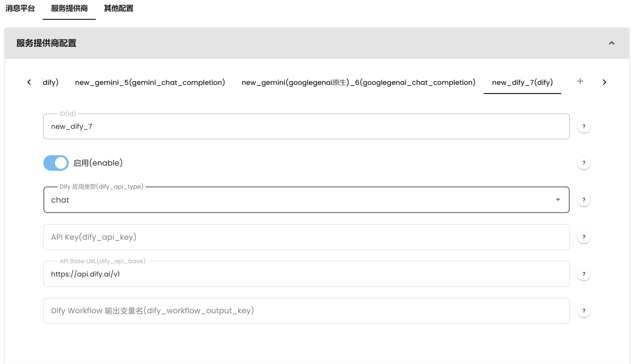The width and height of the screenshot is (631, 364).
Task: Open help icon for Dify app type
Action: [x=584, y=200]
